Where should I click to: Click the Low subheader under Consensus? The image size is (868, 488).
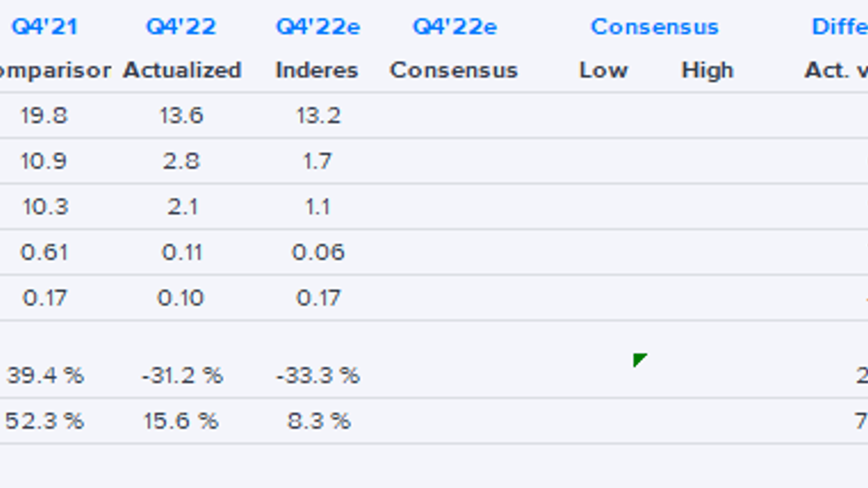point(604,71)
